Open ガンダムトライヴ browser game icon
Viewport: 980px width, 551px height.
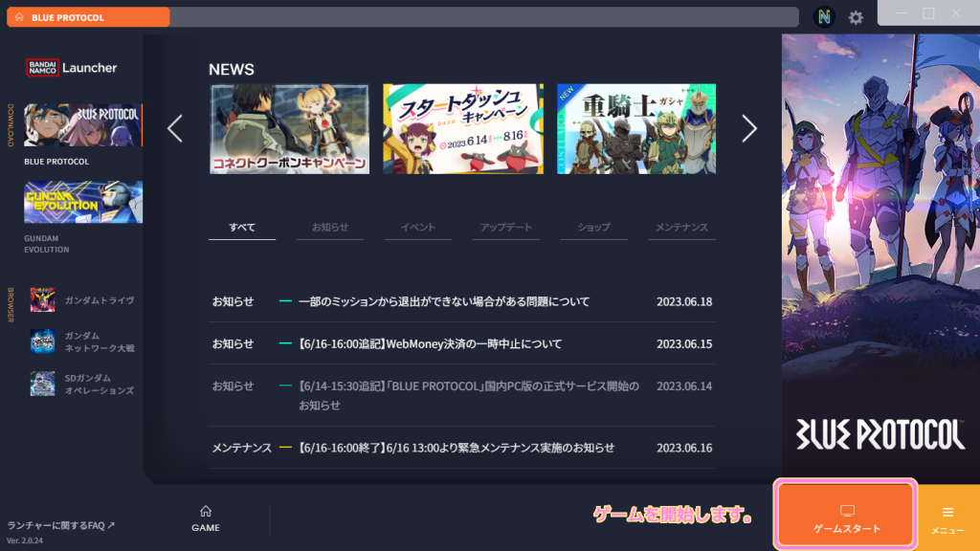click(42, 299)
